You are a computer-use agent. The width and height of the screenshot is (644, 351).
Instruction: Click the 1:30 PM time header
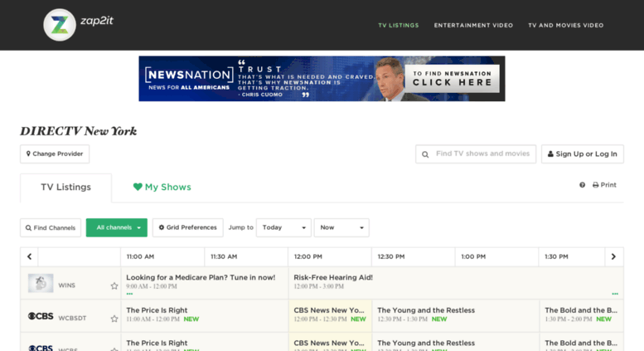coord(556,256)
